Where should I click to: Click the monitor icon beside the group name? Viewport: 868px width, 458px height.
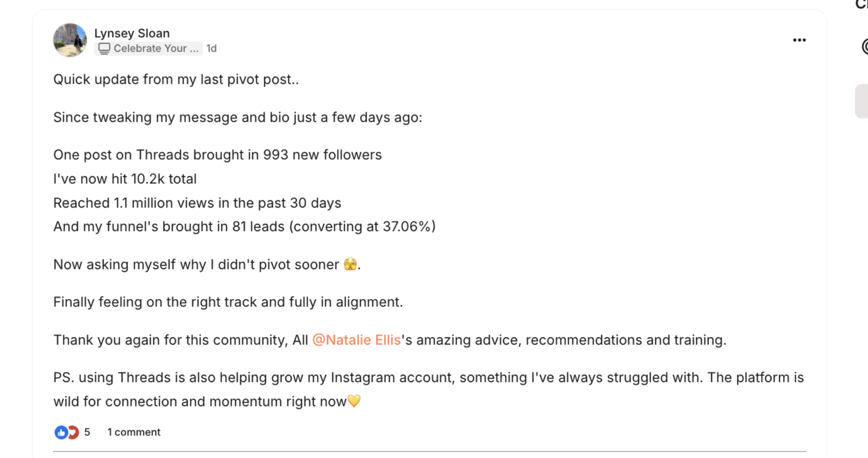click(104, 48)
